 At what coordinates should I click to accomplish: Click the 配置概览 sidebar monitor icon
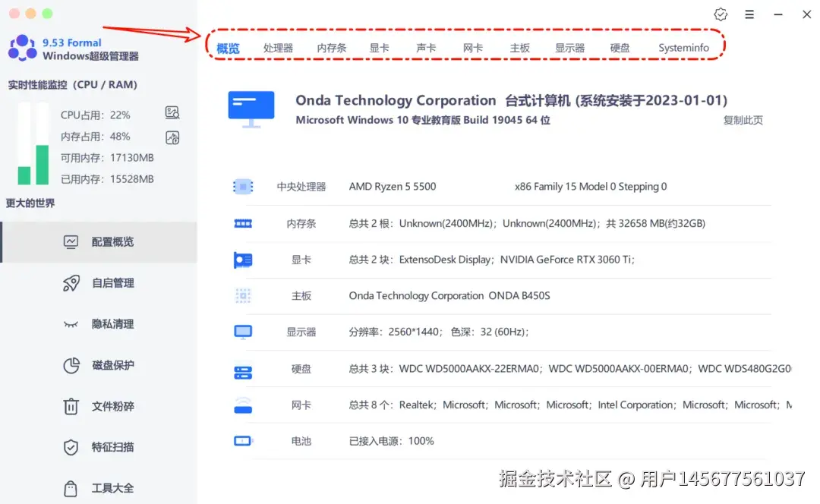click(71, 241)
